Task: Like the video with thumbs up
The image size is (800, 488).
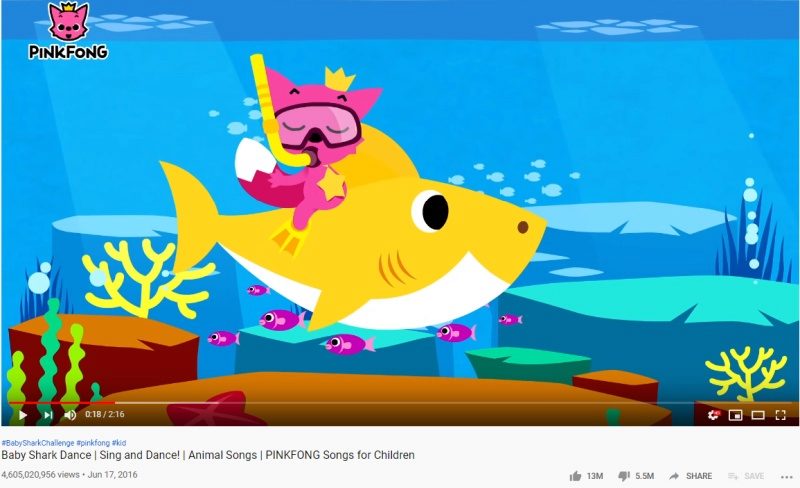Action: pyautogui.click(x=576, y=476)
